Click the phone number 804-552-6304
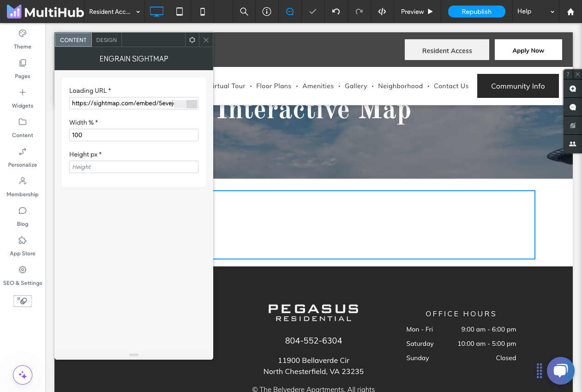 pos(313,341)
